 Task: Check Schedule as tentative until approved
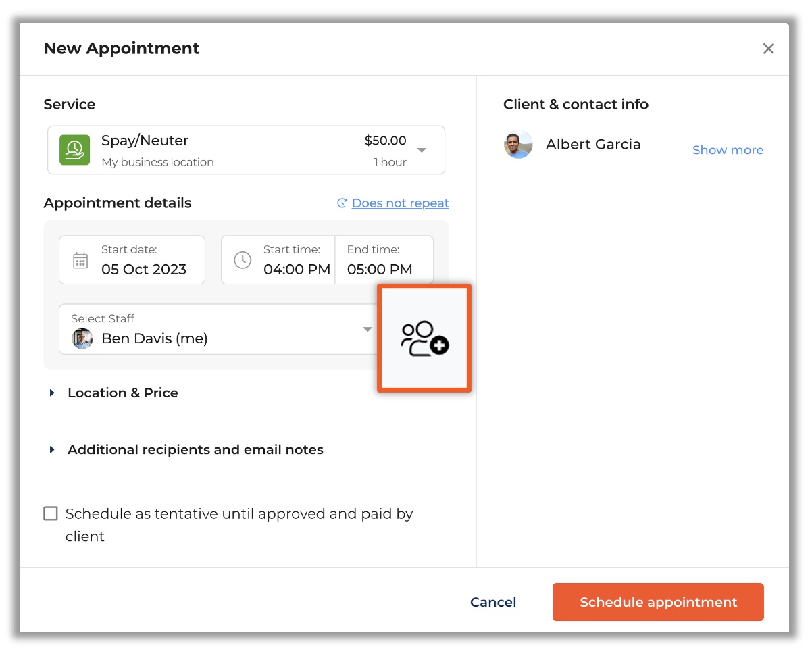click(51, 513)
